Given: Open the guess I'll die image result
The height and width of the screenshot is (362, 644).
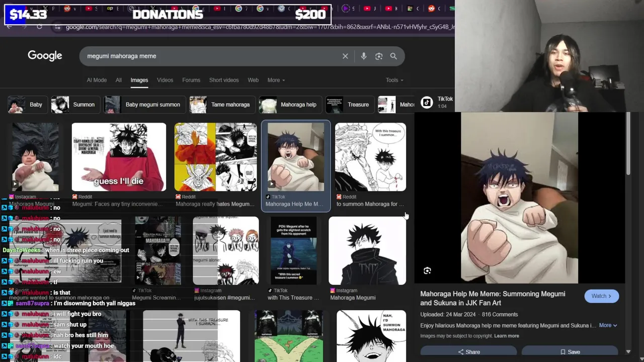Looking at the screenshot, I should (x=119, y=157).
